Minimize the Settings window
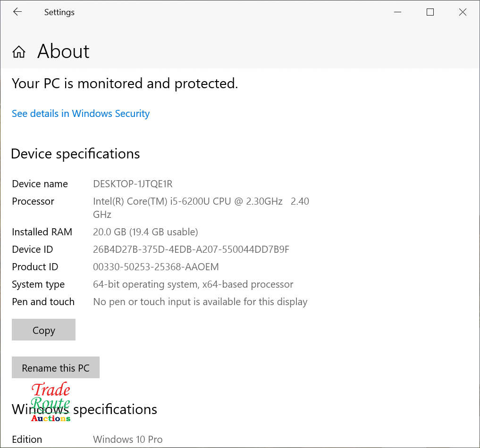 click(397, 12)
